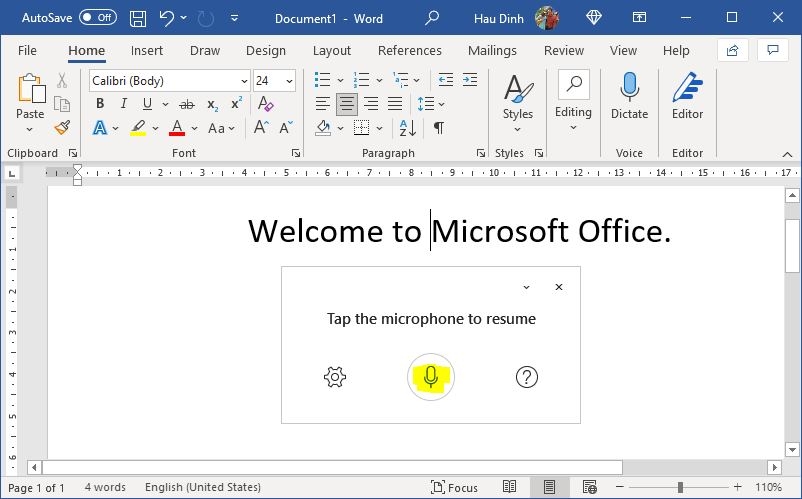This screenshot has width=802, height=499.
Task: Decrease paragraph indent
Action: click(445, 80)
